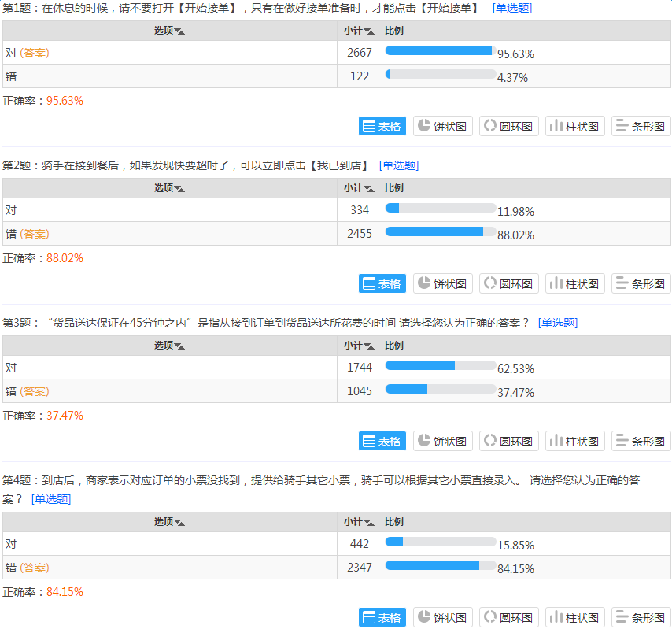Select bar chart (条形图) for question 4
This screenshot has width=672, height=629.
641,617
